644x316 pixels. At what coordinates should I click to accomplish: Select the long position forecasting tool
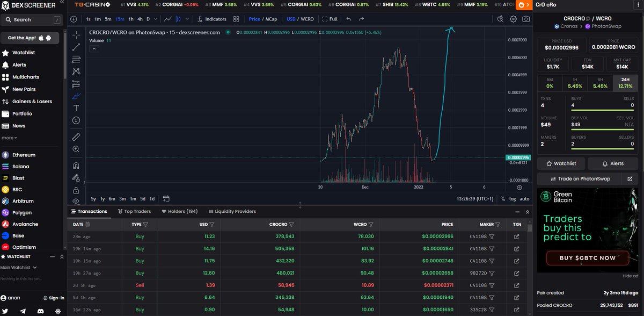point(76,83)
